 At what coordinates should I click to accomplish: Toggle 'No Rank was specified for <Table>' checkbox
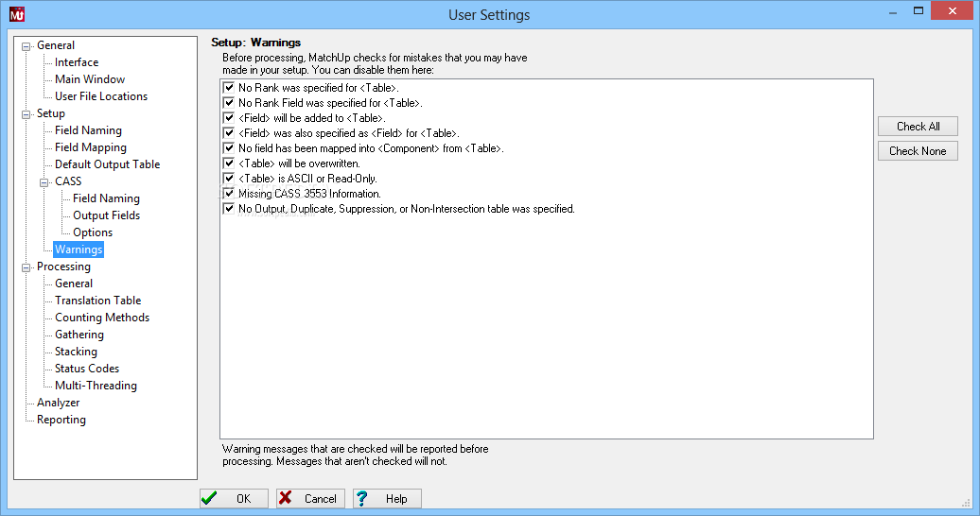point(229,88)
